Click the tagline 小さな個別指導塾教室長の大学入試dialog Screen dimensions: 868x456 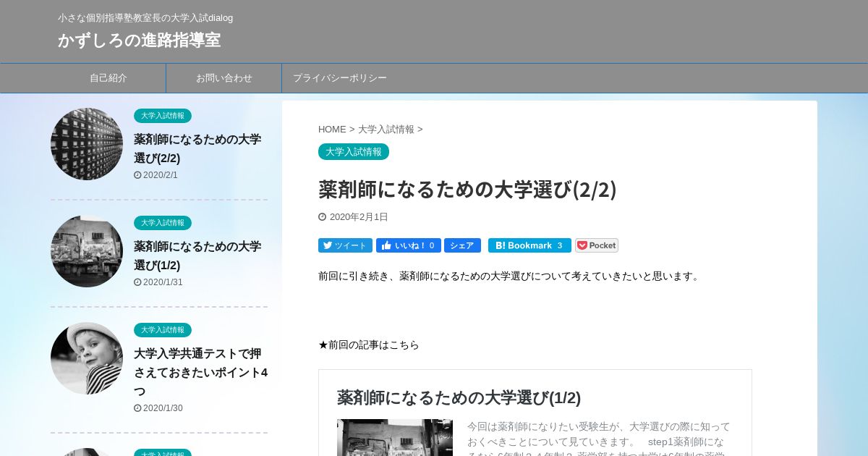[145, 17]
